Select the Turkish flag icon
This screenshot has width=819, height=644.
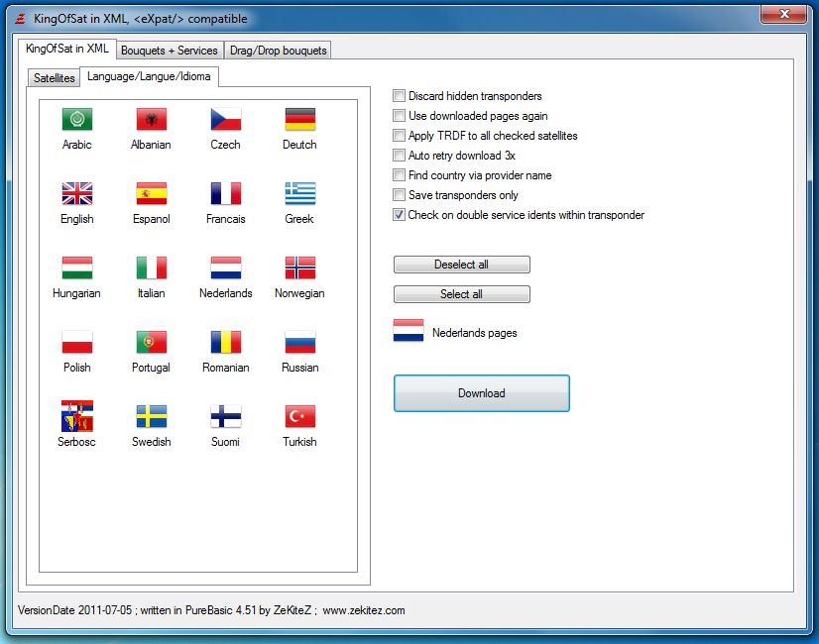(x=299, y=416)
